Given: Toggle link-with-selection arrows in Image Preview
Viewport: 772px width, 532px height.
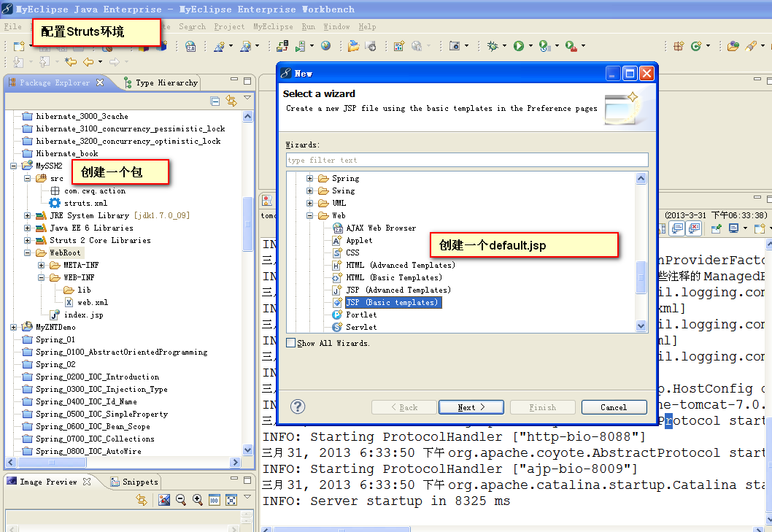Looking at the screenshot, I should (142, 500).
